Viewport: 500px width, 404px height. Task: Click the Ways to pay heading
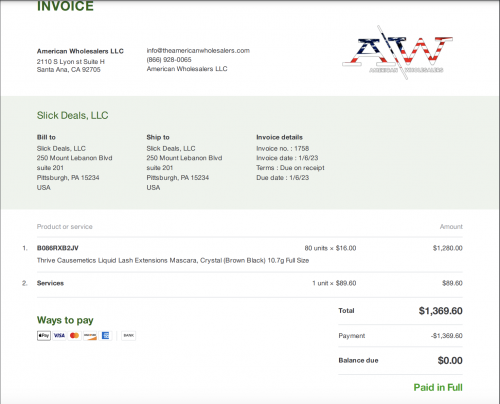point(65,320)
